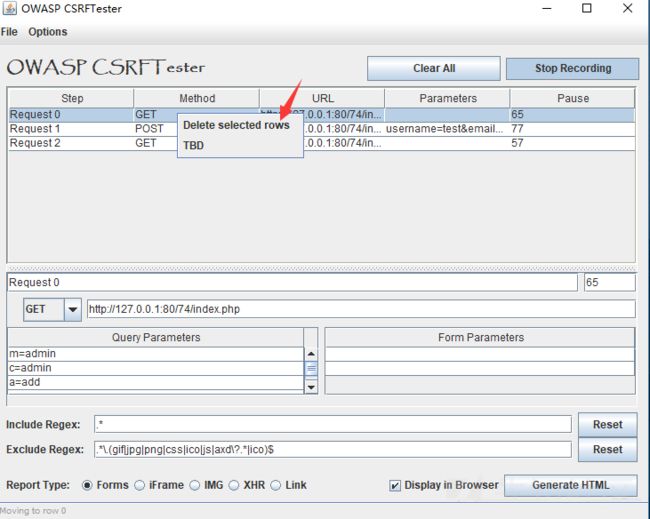This screenshot has width=650, height=519.
Task: Select the Request 1 step cell
Action: coord(71,129)
